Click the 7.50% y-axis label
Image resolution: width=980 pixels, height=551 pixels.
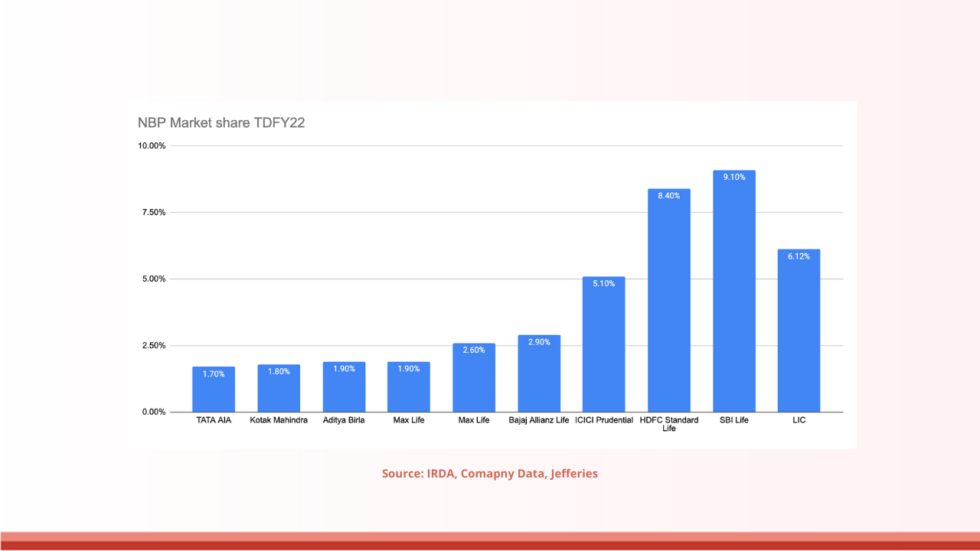(x=154, y=213)
